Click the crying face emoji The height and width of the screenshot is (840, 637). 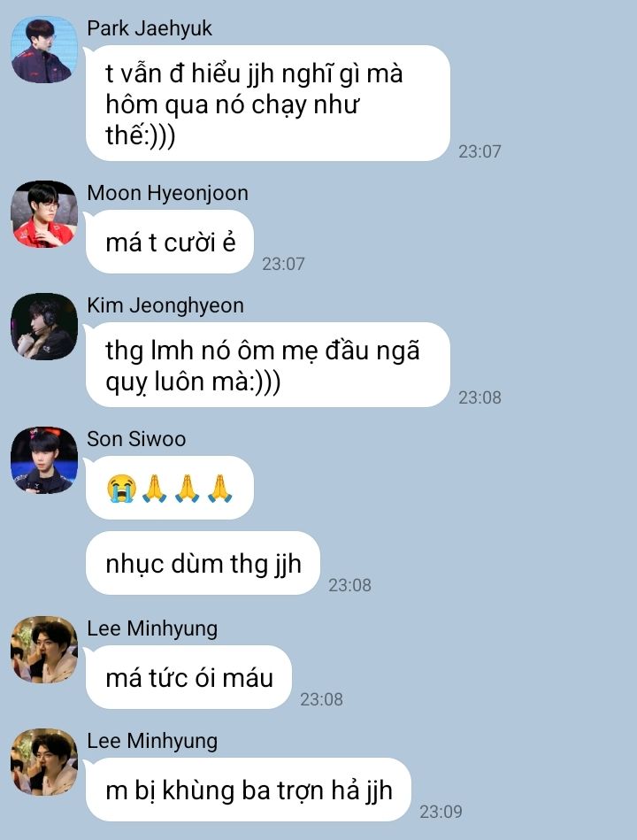[121, 489]
